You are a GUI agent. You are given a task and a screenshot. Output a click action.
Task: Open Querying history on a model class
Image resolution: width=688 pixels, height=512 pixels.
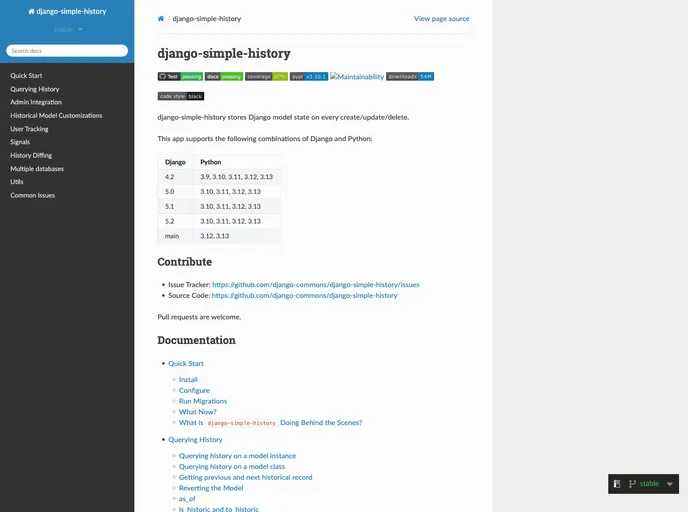232,466
